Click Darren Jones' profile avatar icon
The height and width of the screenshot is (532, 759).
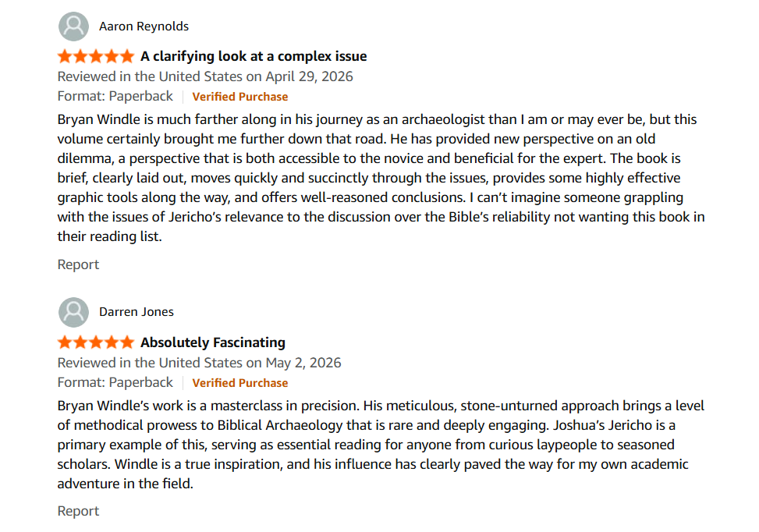(x=73, y=312)
